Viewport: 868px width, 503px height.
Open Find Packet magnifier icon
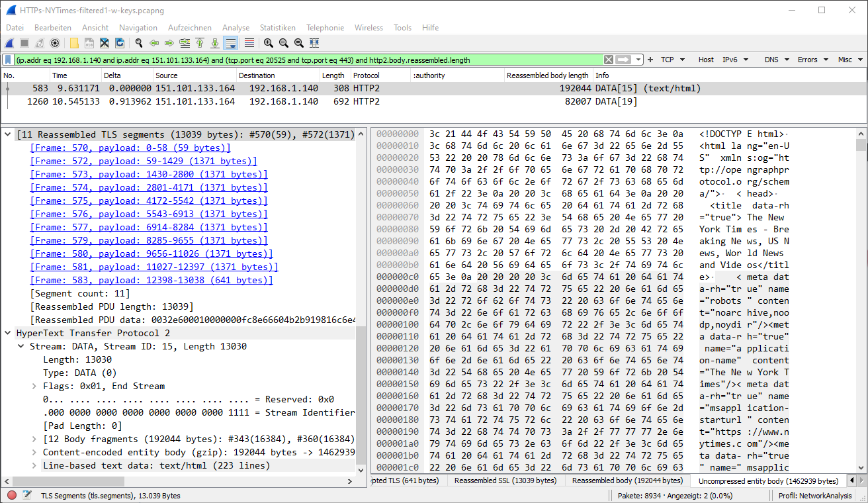pos(139,43)
